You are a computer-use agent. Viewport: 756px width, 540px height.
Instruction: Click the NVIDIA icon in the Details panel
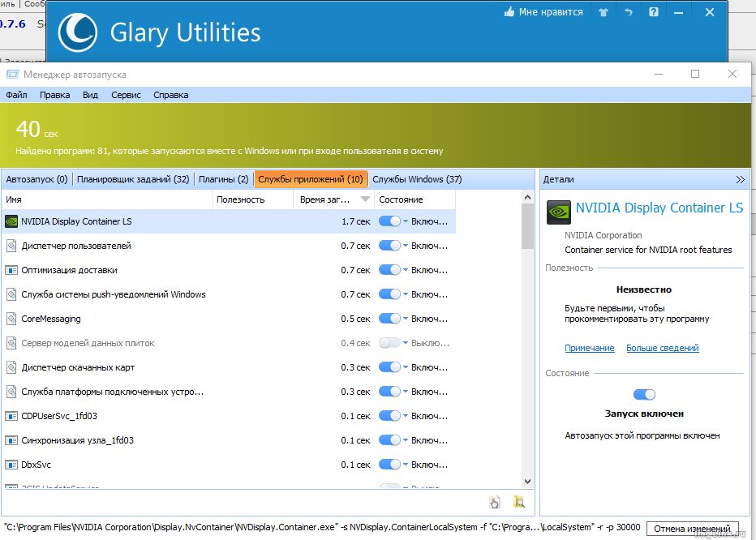coord(558,212)
